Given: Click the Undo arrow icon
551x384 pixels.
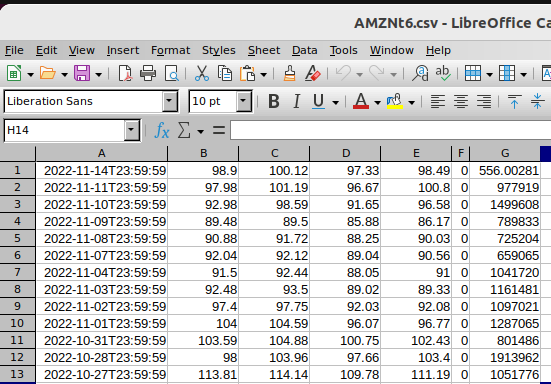Looking at the screenshot, I should coord(343,74).
